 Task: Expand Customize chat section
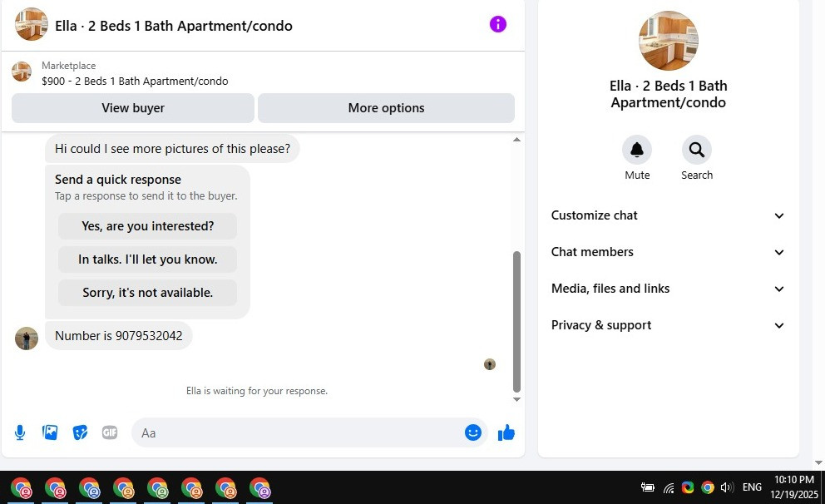pyautogui.click(x=668, y=215)
